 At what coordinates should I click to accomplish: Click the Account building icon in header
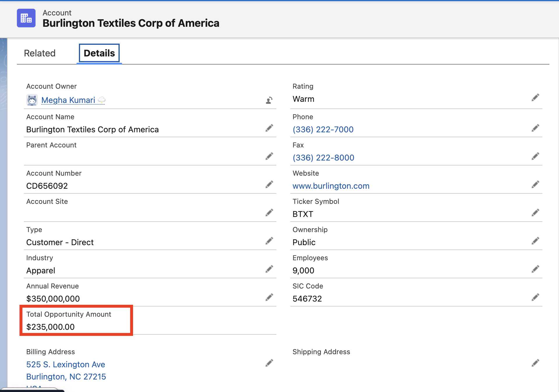(x=26, y=18)
